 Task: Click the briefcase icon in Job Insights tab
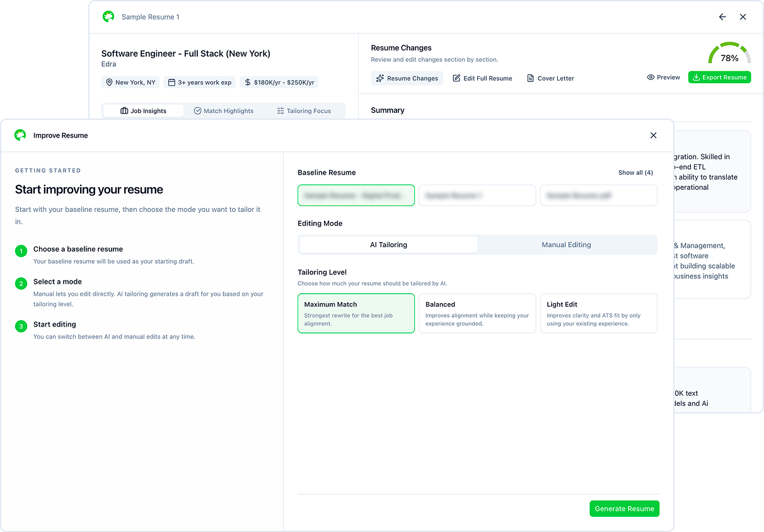click(124, 111)
